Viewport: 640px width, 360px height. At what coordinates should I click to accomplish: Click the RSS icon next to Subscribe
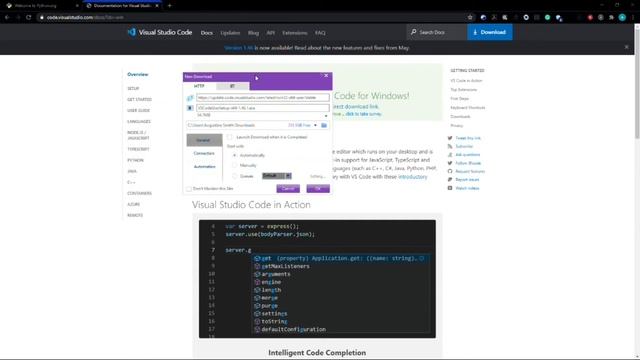tap(450, 146)
